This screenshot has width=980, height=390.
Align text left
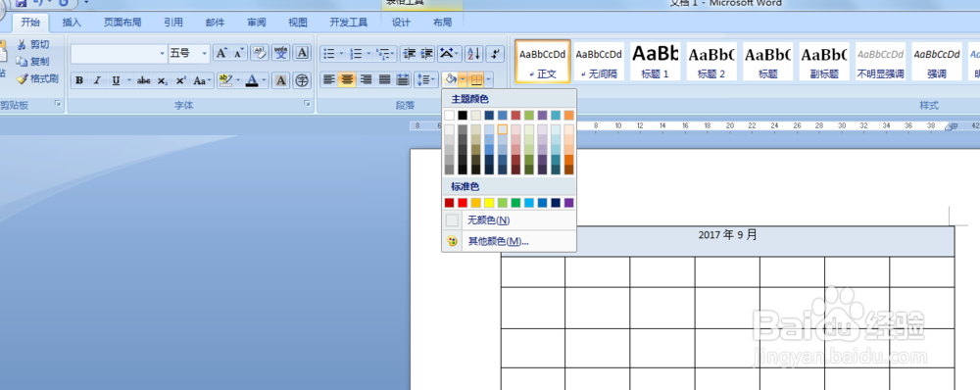pyautogui.click(x=328, y=79)
